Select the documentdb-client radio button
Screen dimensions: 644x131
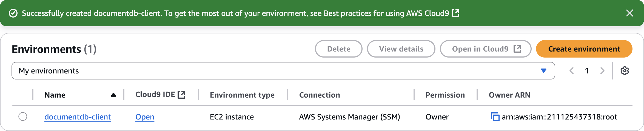click(x=23, y=116)
